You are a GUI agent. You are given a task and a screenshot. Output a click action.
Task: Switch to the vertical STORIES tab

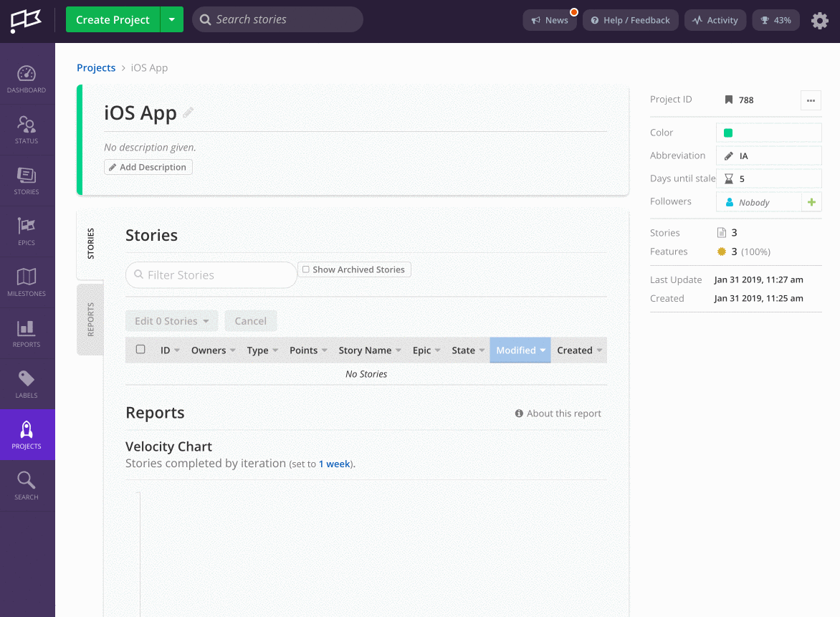[90, 244]
